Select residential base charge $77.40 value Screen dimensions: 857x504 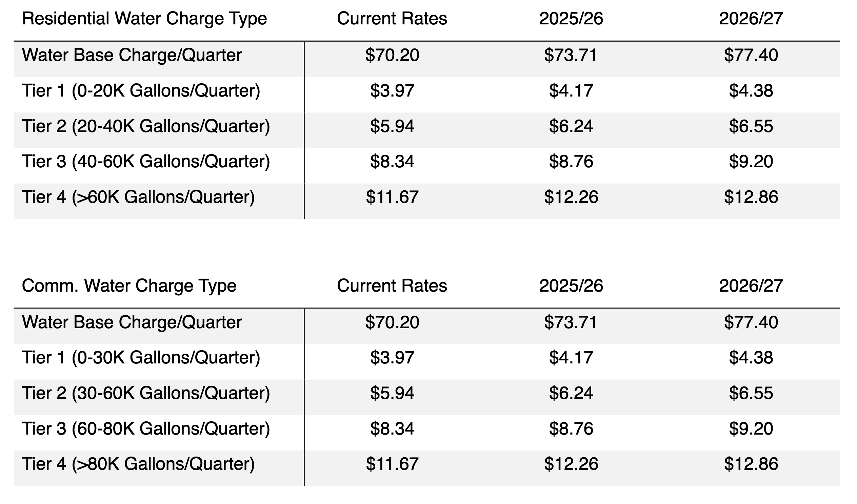[751, 55]
